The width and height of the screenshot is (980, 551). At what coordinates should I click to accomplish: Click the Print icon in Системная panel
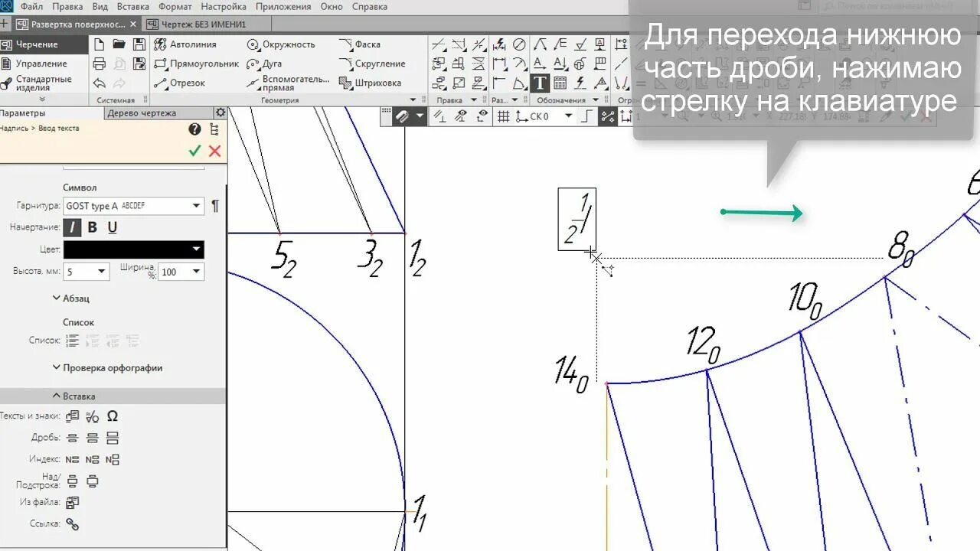(x=99, y=64)
